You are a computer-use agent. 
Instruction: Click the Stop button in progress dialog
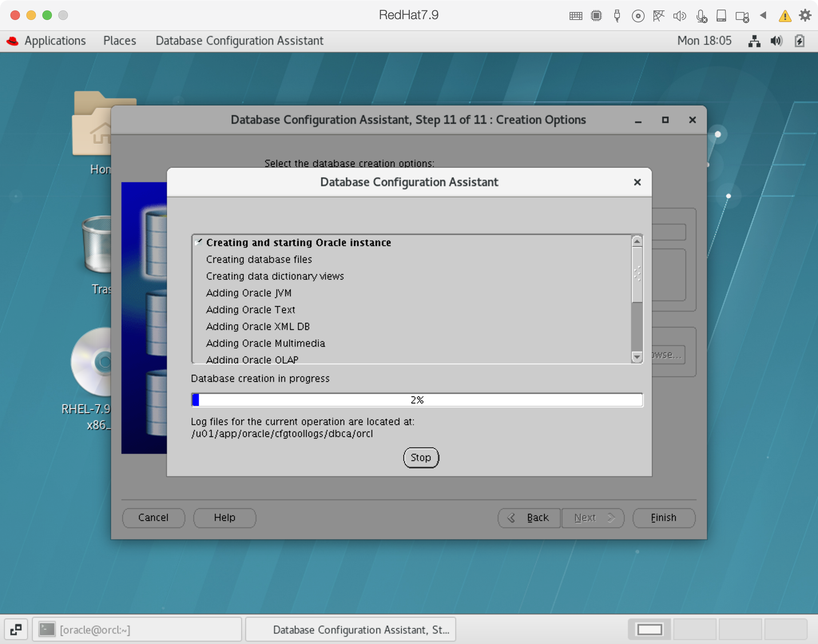click(x=421, y=457)
